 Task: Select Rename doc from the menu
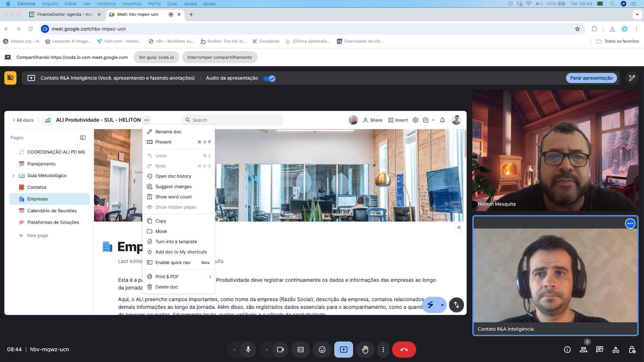179,132
